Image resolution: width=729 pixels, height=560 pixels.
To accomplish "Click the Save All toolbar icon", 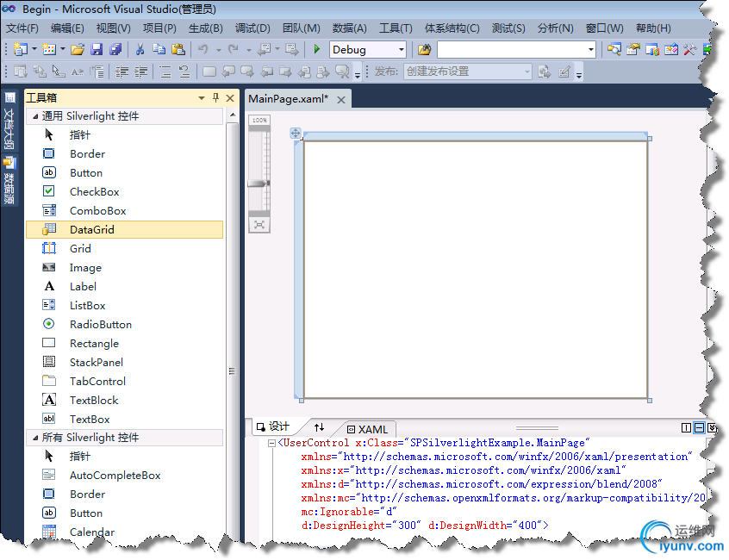I will tap(115, 50).
